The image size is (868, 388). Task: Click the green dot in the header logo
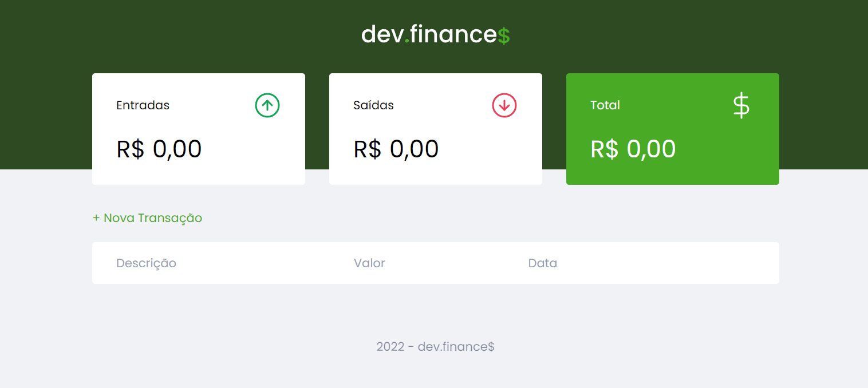(407, 41)
